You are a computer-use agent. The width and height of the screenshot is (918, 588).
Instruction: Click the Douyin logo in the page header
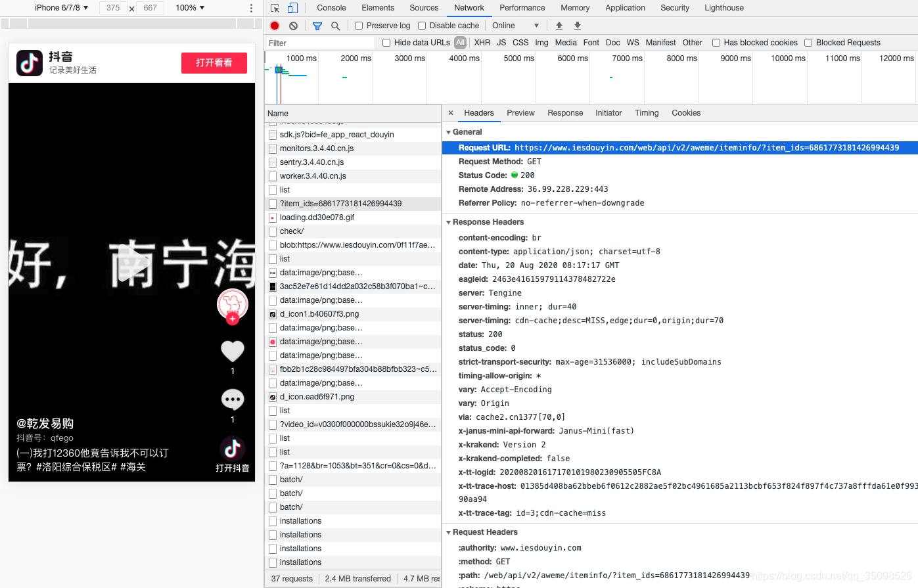tap(30, 63)
